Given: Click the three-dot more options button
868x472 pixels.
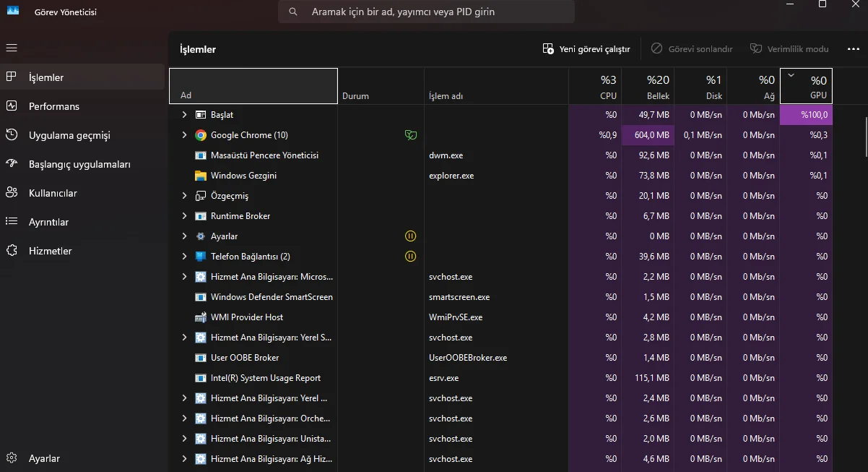Looking at the screenshot, I should (x=853, y=49).
